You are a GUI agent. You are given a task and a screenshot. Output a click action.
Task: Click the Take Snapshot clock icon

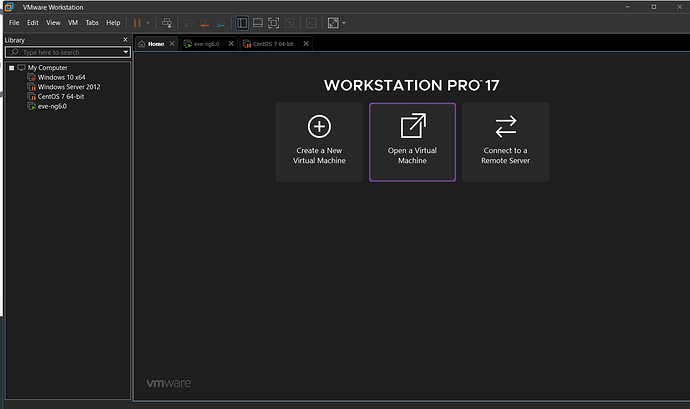[x=188, y=23]
